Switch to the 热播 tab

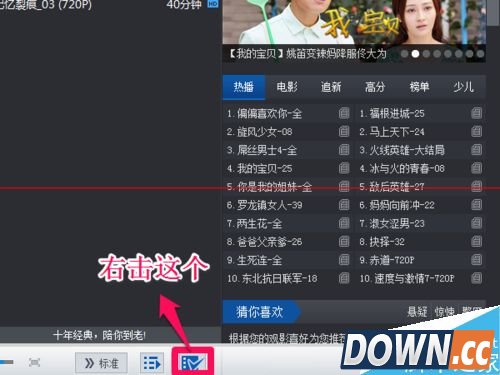coord(244,87)
